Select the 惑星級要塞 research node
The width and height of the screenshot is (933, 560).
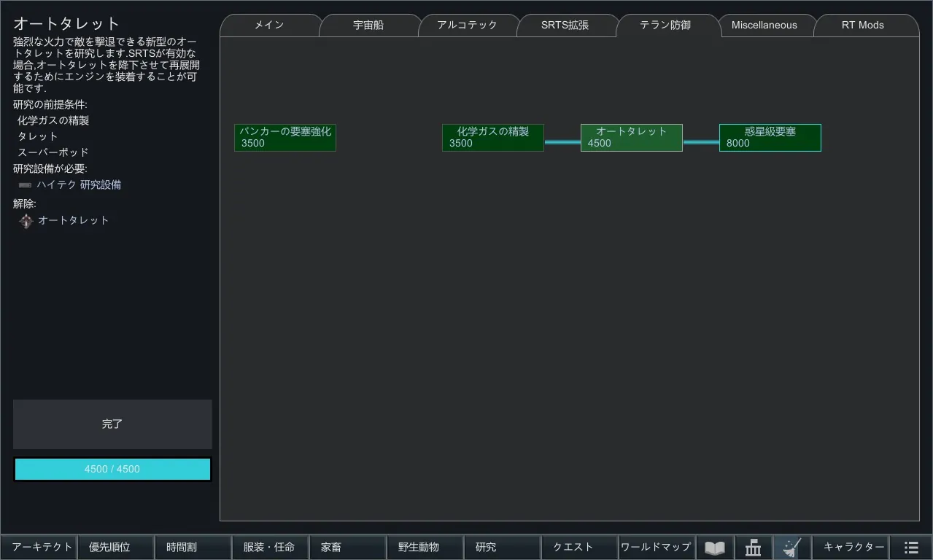tap(770, 138)
